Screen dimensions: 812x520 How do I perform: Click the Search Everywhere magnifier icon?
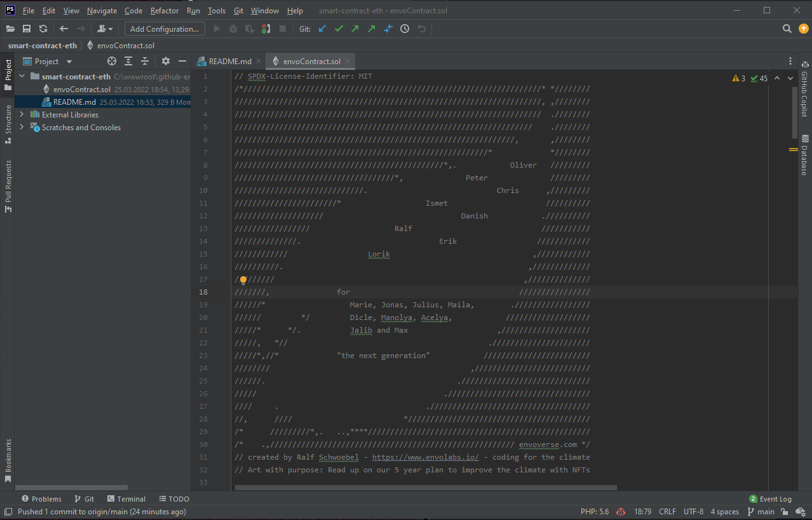point(787,29)
